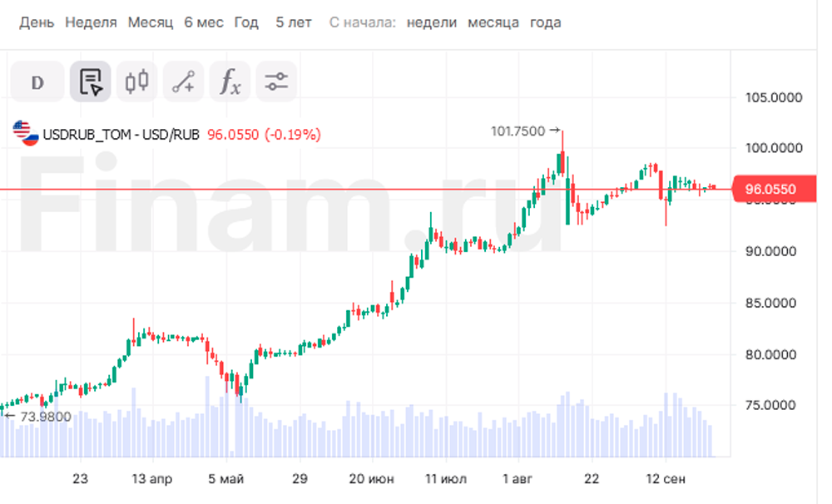Show data from start of месяца

point(493,22)
